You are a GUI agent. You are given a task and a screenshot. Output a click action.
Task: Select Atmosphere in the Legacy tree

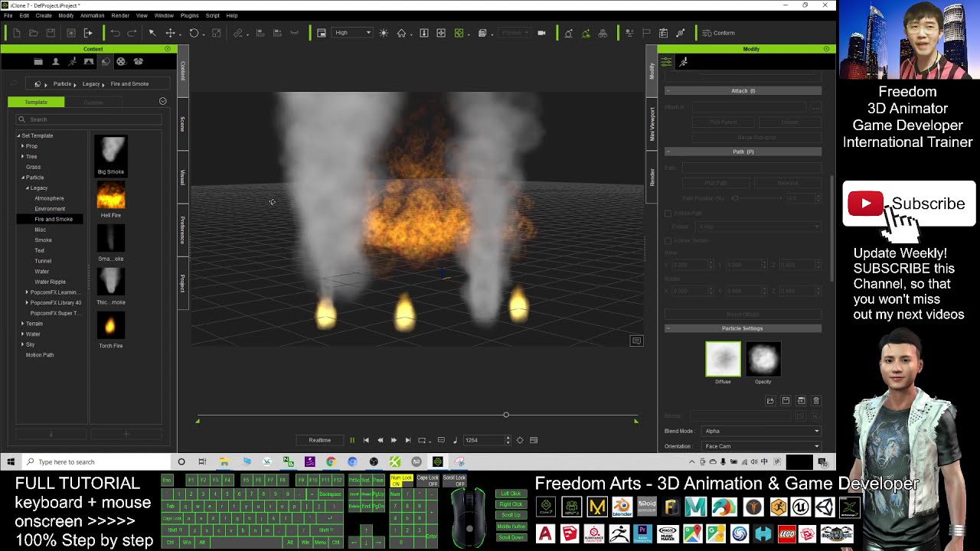coord(49,198)
